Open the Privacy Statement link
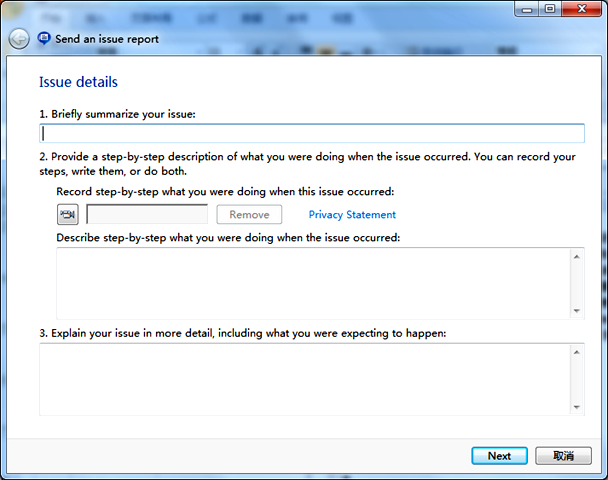This screenshot has width=608, height=480. [x=352, y=214]
